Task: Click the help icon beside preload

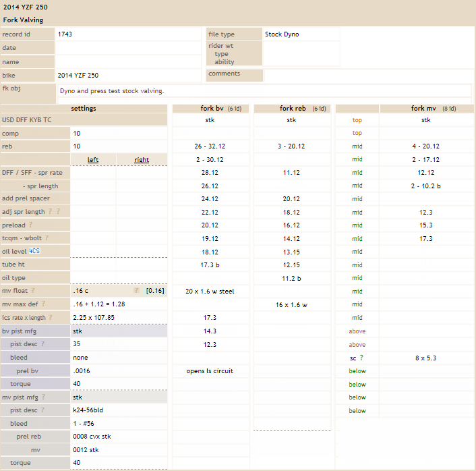Action: point(31,225)
